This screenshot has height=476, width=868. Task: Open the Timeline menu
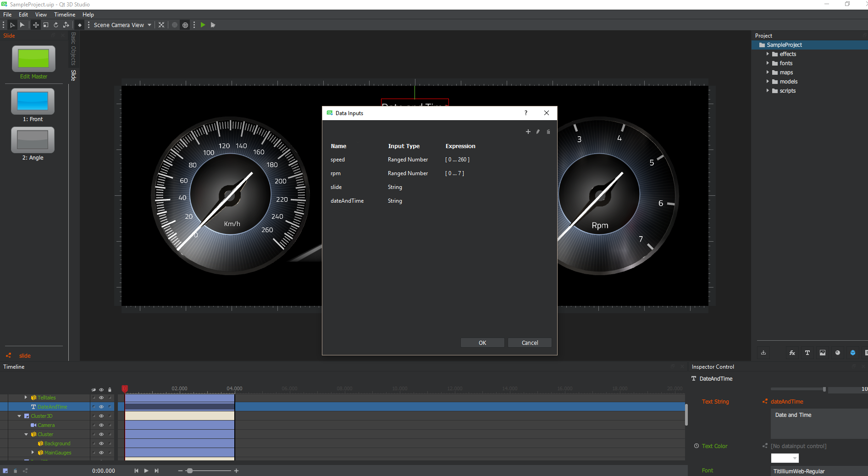pyautogui.click(x=64, y=14)
